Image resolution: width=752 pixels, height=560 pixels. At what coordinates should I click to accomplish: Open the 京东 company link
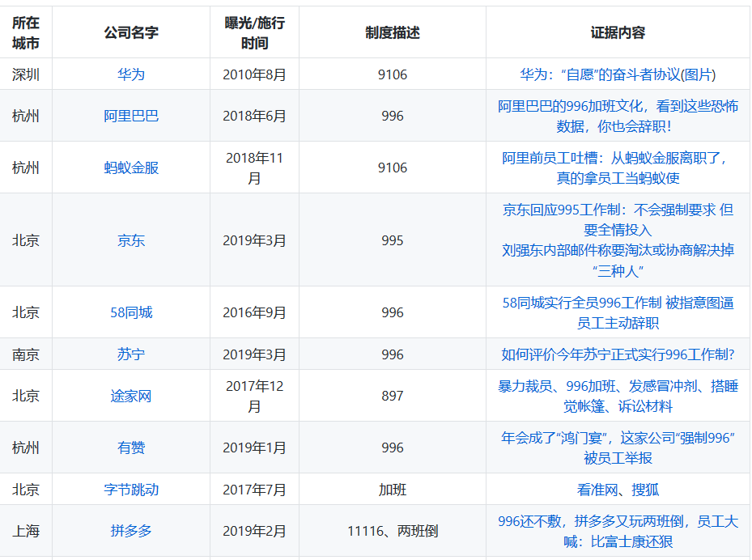[x=130, y=240]
